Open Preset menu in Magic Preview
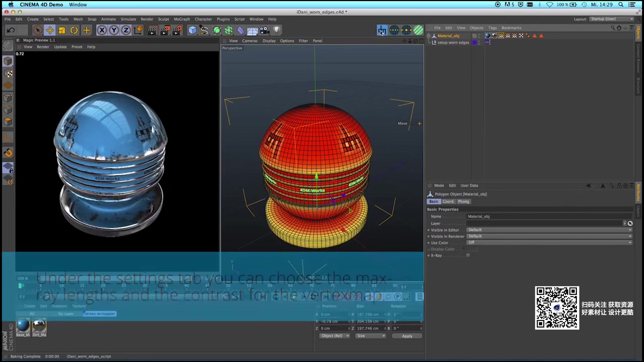The image size is (644, 362). click(77, 47)
